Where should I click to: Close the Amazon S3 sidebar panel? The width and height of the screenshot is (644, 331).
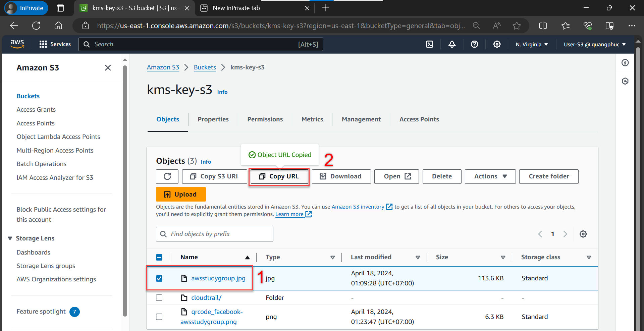click(x=108, y=68)
